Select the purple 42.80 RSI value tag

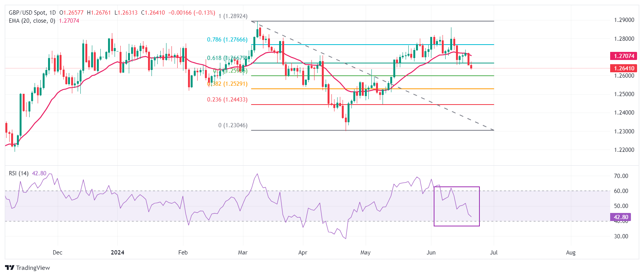620,217
